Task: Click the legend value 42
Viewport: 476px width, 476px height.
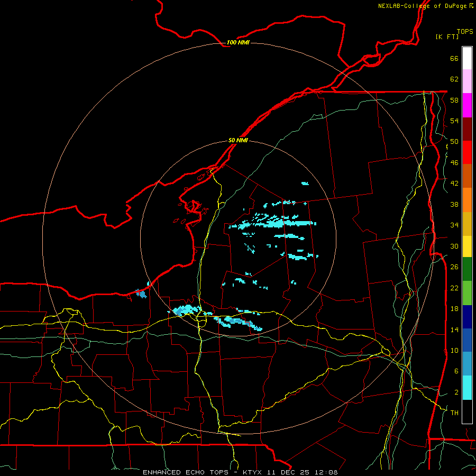Action: 454,184
